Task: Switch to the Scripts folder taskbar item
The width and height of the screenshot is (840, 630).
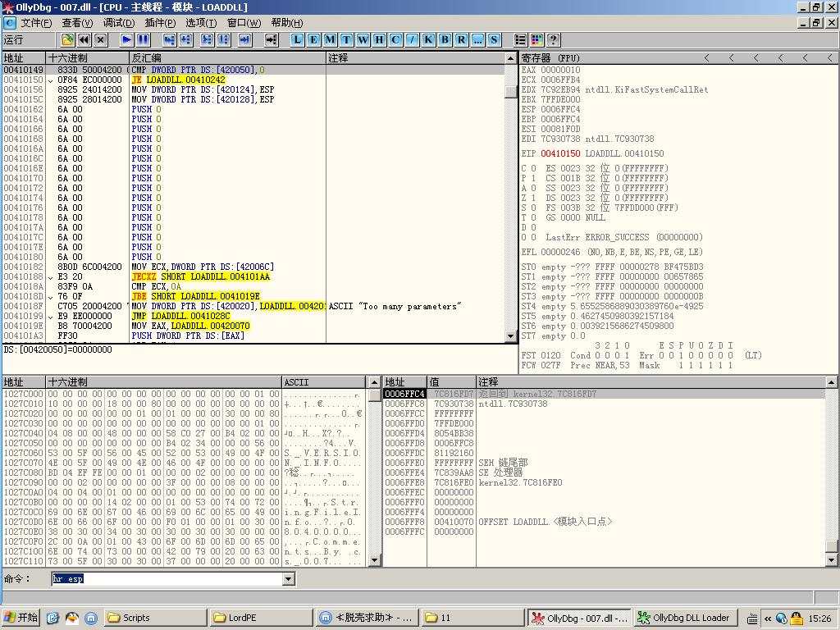Action: point(155,618)
